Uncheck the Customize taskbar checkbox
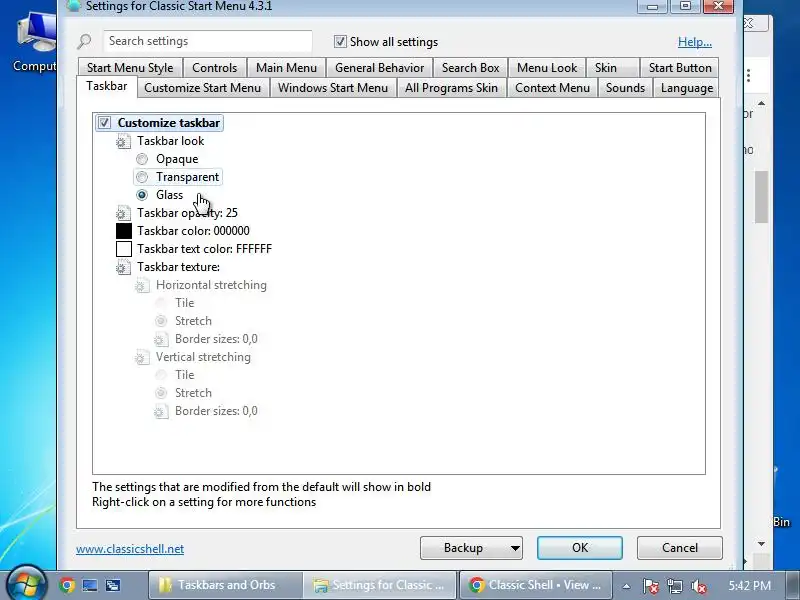 click(x=104, y=123)
